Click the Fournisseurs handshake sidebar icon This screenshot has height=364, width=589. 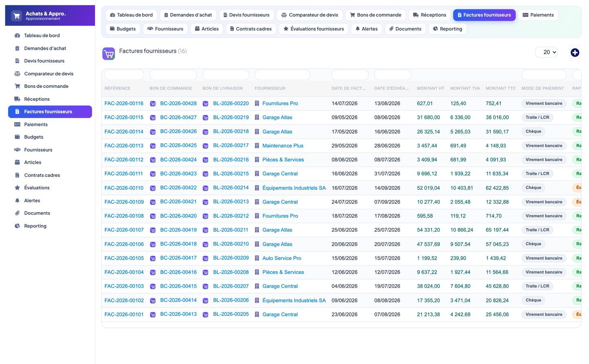[17, 150]
